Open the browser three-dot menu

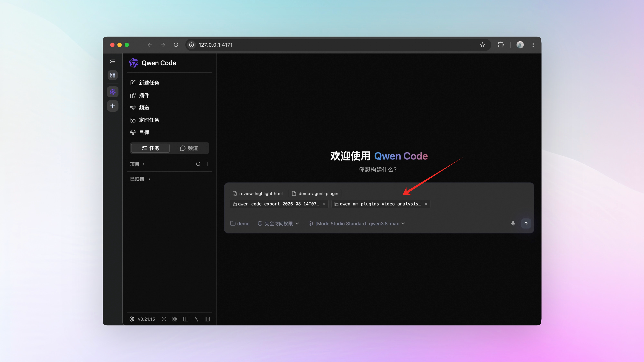[533, 45]
